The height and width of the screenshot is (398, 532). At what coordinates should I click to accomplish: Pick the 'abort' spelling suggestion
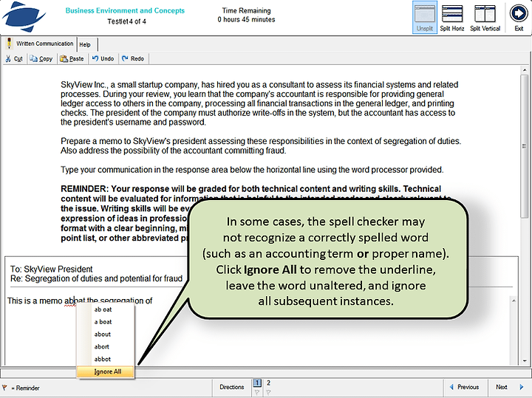[x=102, y=346]
